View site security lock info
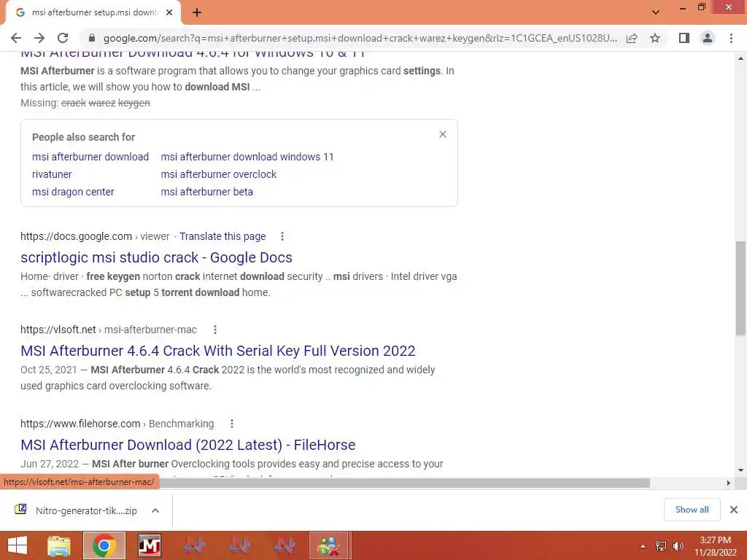This screenshot has width=747, height=560. (x=92, y=38)
